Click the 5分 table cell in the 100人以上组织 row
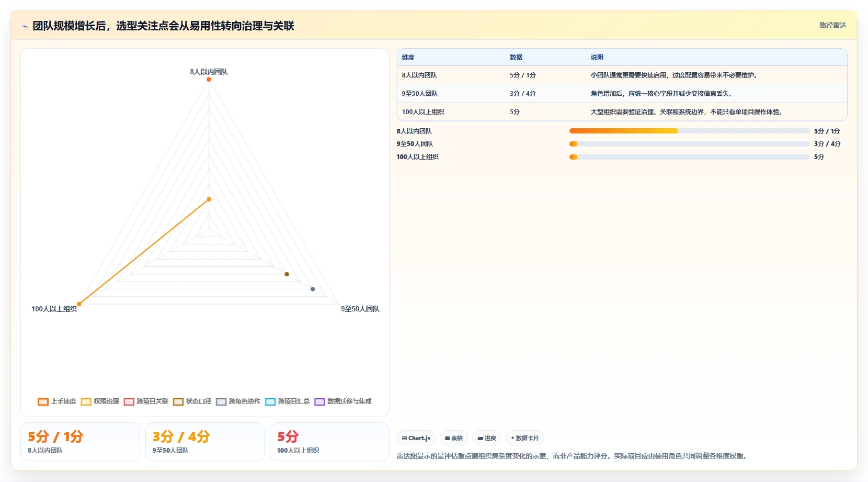This screenshot has width=868, height=482. pyautogui.click(x=515, y=112)
